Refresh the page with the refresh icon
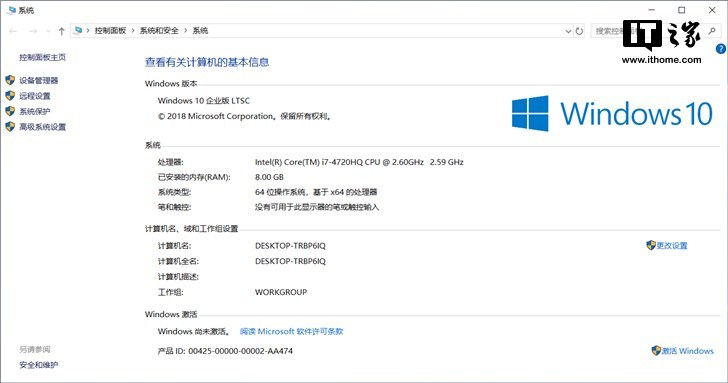Image resolution: width=728 pixels, height=383 pixels. 579,31
